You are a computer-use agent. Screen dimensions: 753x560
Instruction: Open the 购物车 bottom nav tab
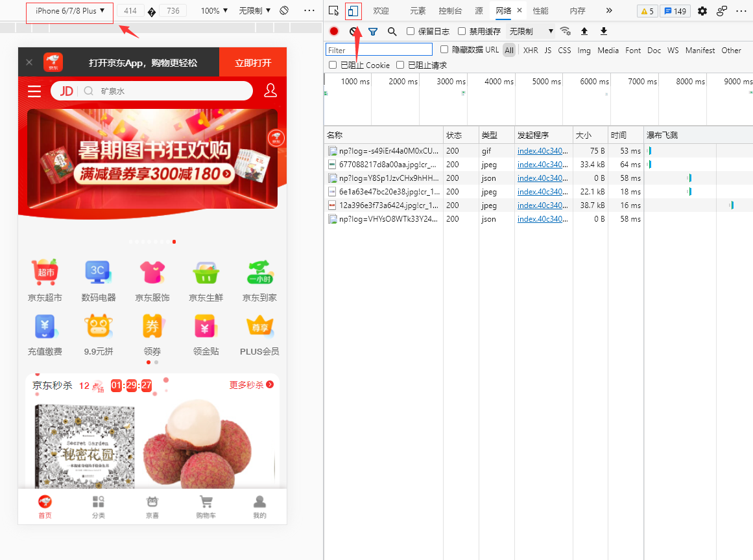206,507
